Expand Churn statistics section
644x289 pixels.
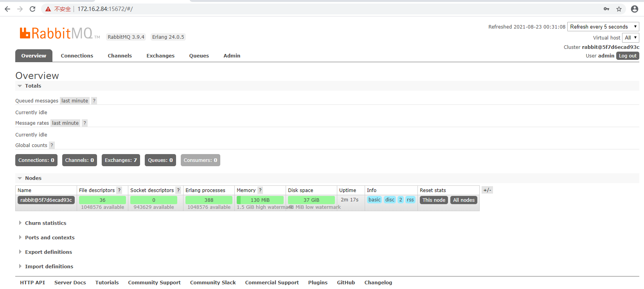click(x=43, y=223)
